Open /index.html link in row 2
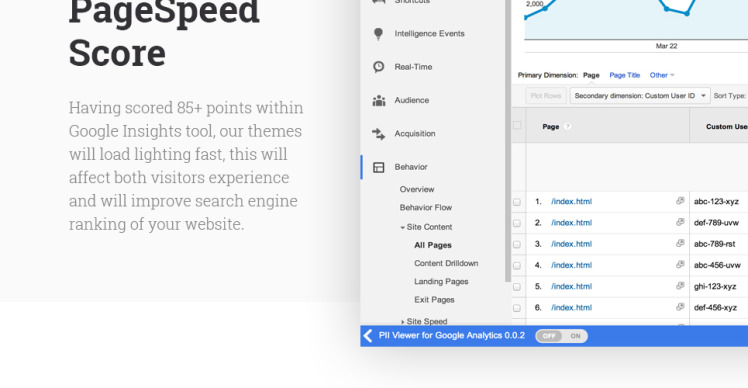The image size is (748, 388). tap(571, 222)
